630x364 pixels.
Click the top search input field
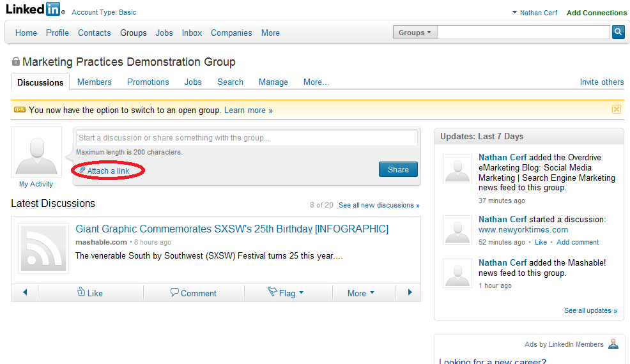click(523, 32)
